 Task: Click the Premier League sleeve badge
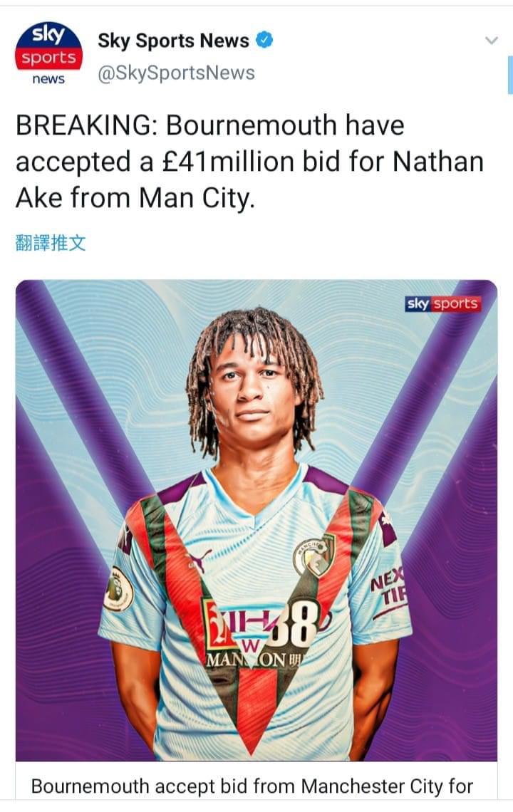[118, 589]
